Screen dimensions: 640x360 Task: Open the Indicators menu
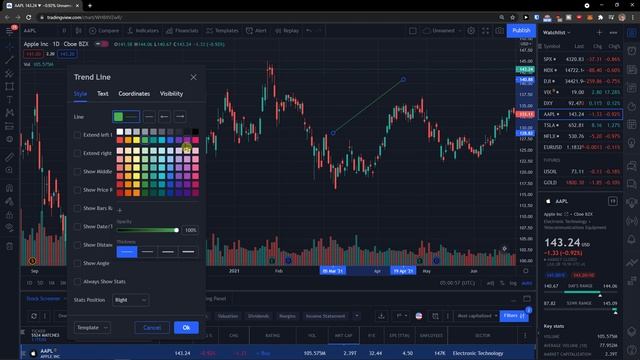point(143,31)
